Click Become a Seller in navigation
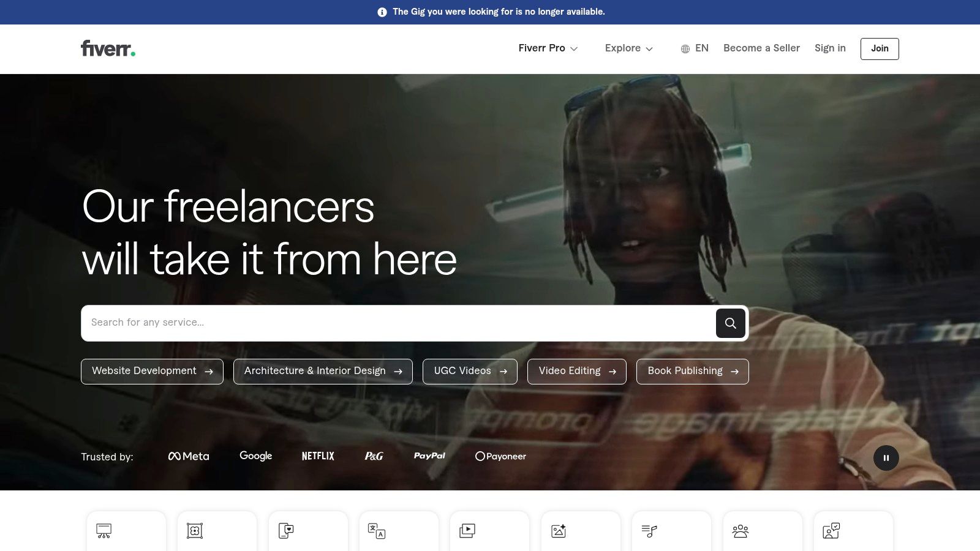This screenshot has width=980, height=551. 761,48
